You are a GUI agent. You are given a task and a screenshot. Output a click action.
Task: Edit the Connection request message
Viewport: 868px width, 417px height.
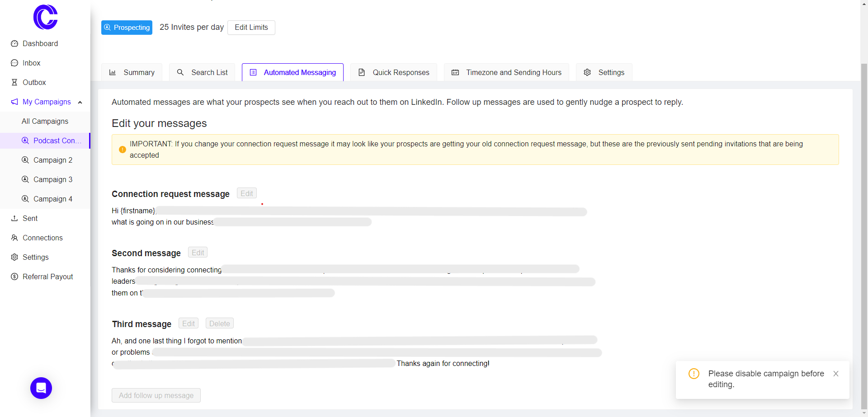(247, 194)
